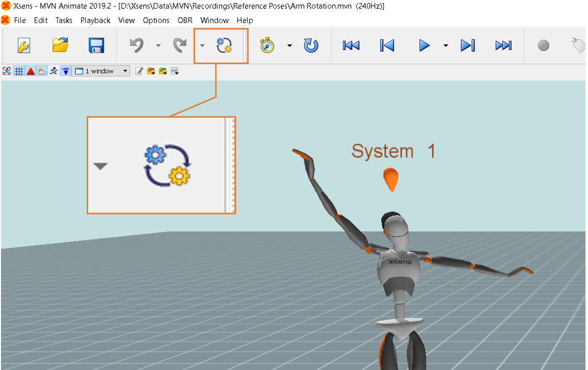Click the Xsens logo in the title bar

click(6, 6)
